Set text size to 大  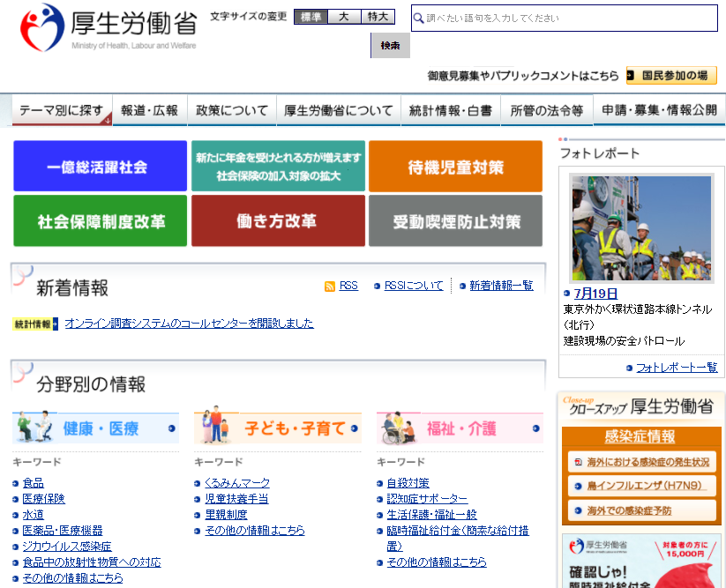click(x=344, y=17)
